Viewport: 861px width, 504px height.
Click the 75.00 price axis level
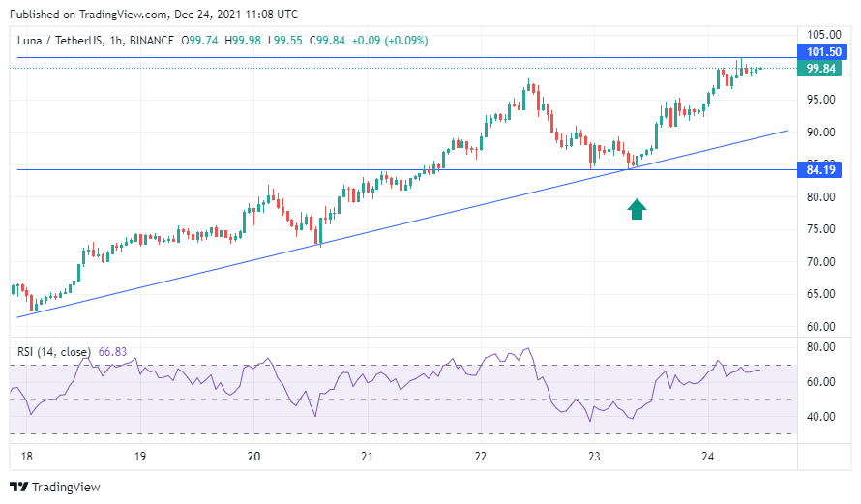(821, 229)
